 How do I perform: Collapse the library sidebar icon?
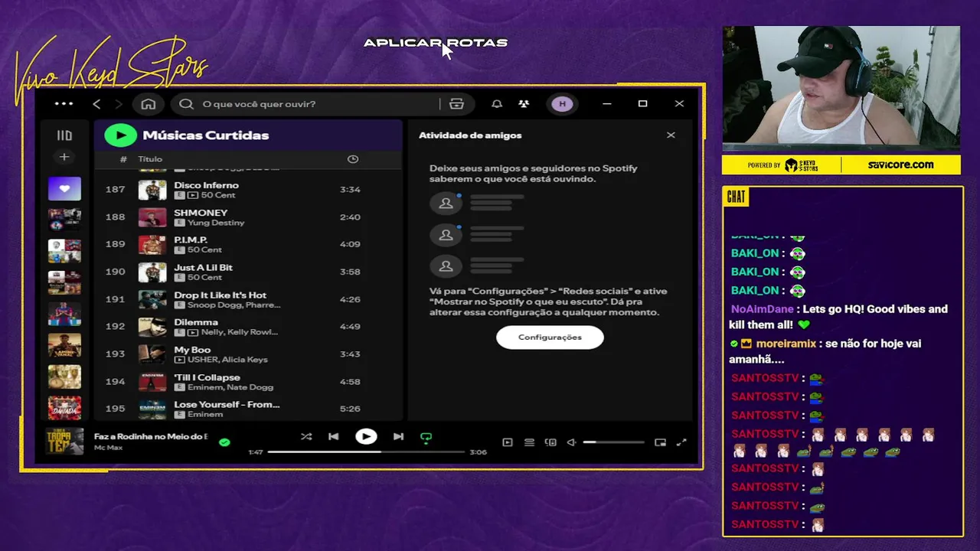coord(64,135)
